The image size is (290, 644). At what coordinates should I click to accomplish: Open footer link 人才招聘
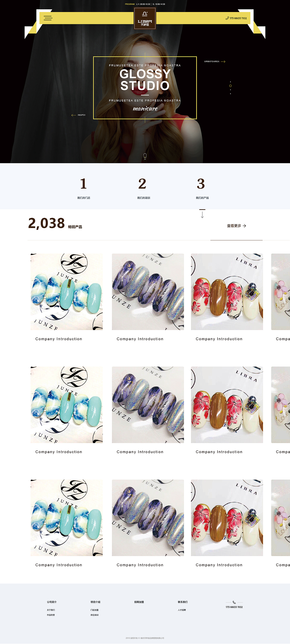click(182, 610)
